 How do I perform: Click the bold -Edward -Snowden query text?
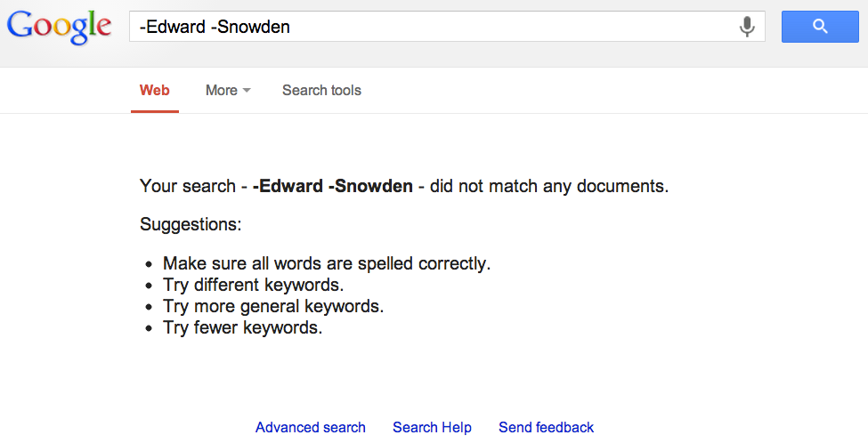[332, 187]
